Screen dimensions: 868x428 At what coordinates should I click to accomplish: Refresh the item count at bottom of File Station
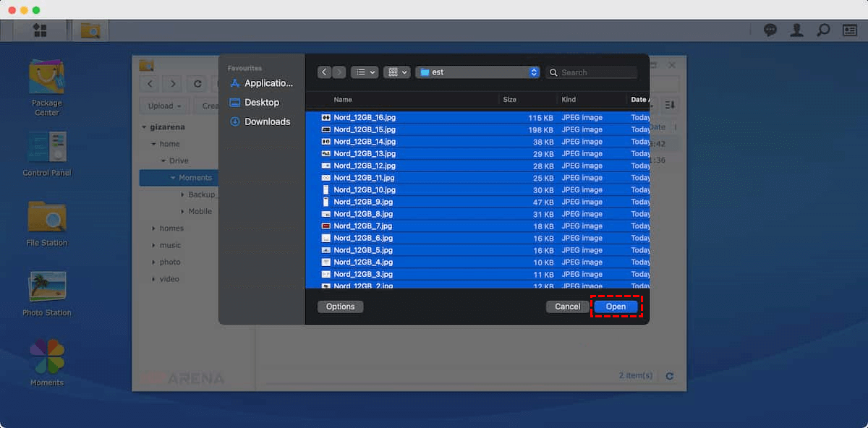tap(670, 376)
